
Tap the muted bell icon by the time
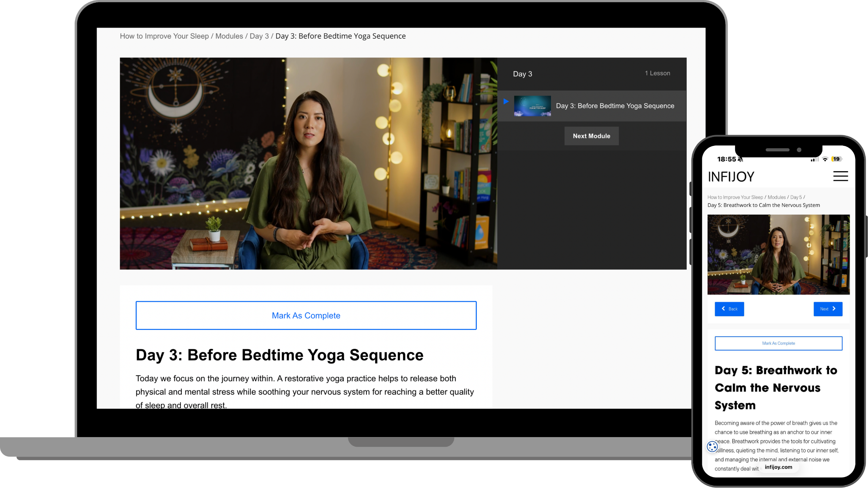click(x=740, y=159)
